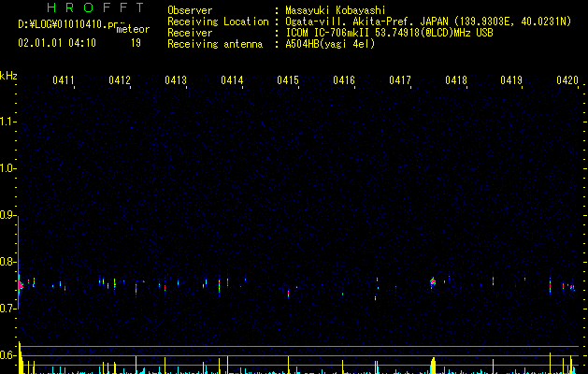Select the A504HB(yagi 4el) antenna value
The height and width of the screenshot is (374, 588).
pos(330,44)
